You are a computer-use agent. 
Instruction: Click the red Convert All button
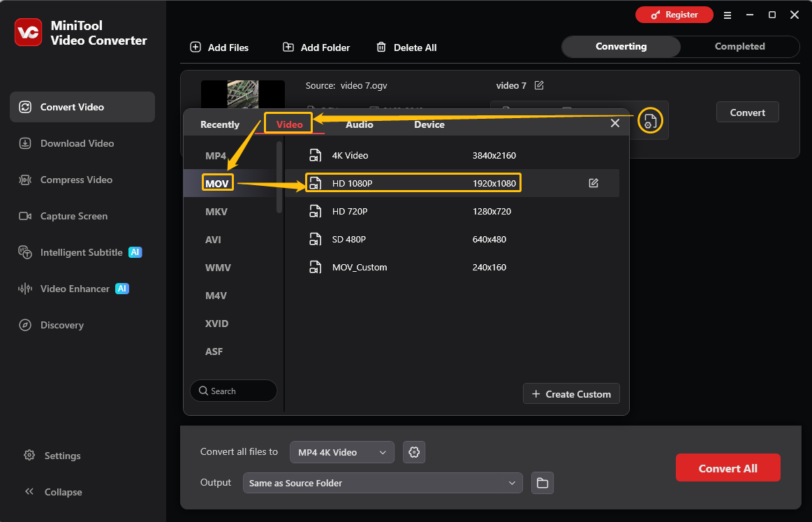[728, 467]
